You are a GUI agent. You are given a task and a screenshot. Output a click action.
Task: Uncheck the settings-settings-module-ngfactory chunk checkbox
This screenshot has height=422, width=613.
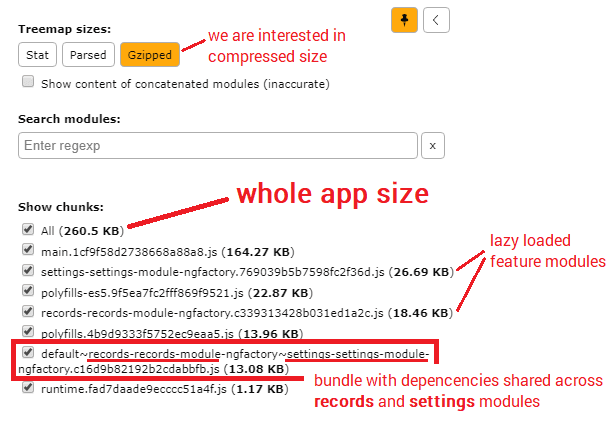click(28, 270)
